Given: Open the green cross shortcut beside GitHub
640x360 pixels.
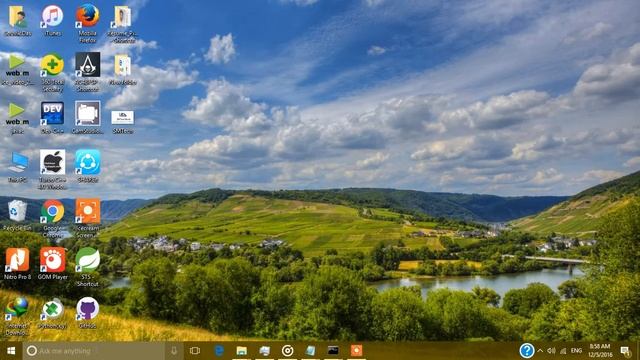Looking at the screenshot, I should pos(52,313).
